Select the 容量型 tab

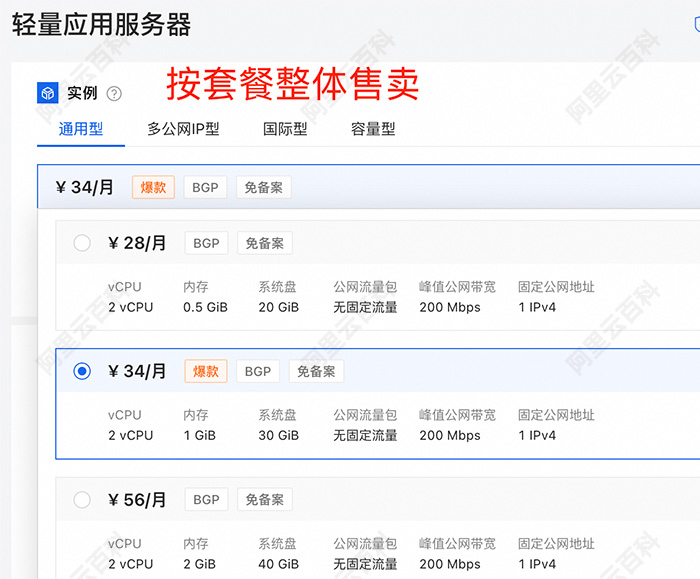(373, 129)
